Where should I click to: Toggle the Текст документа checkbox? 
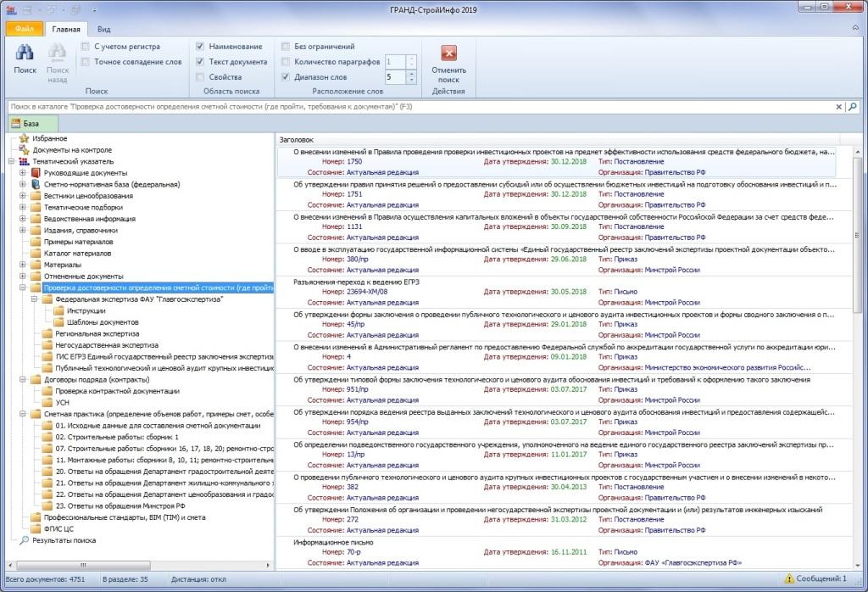(200, 62)
